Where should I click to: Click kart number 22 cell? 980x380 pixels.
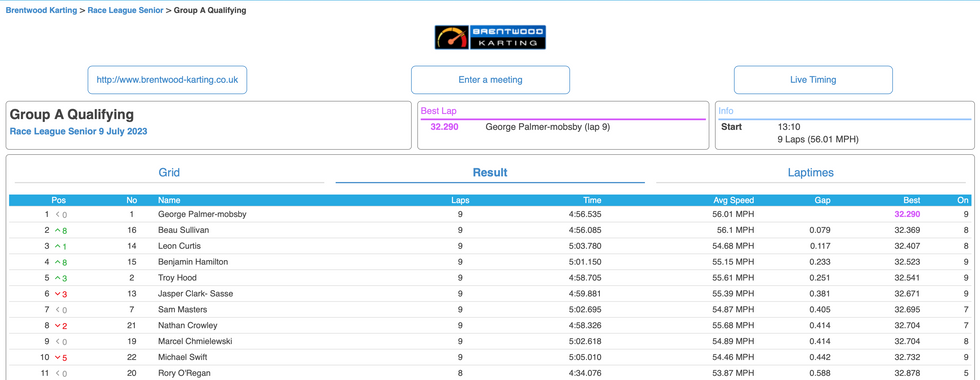132,358
